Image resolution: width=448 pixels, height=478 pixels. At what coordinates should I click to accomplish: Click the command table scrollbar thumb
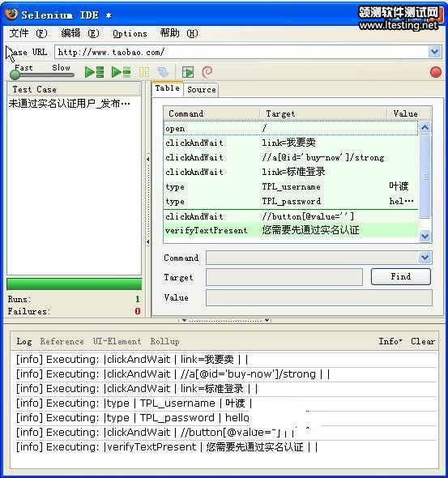[x=425, y=177]
